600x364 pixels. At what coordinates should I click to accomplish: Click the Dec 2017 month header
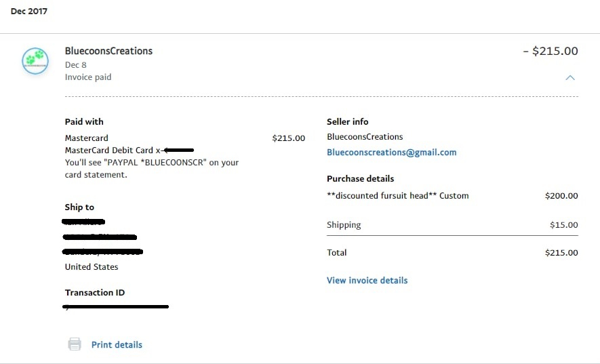[29, 11]
